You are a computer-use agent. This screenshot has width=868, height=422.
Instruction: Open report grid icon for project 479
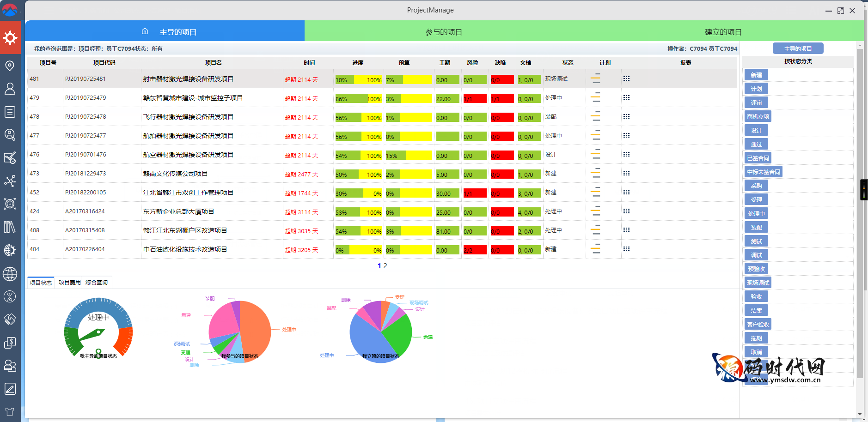click(x=626, y=98)
